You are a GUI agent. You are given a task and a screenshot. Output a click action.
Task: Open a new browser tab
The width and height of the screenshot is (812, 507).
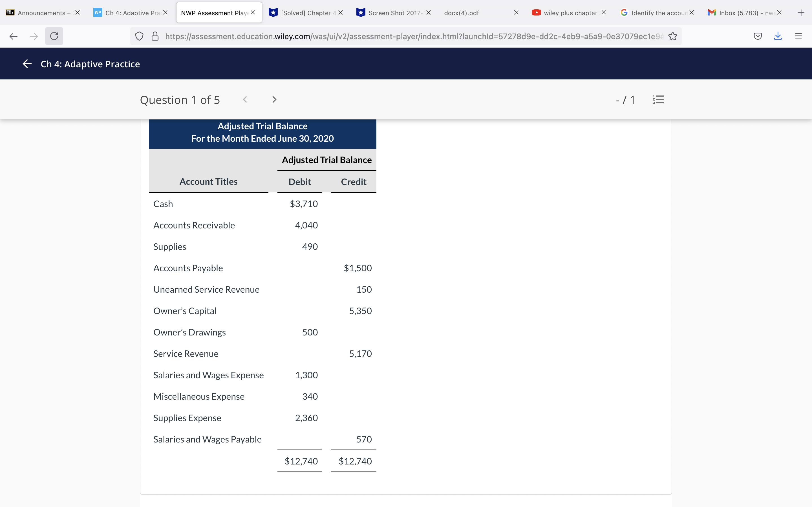point(801,13)
